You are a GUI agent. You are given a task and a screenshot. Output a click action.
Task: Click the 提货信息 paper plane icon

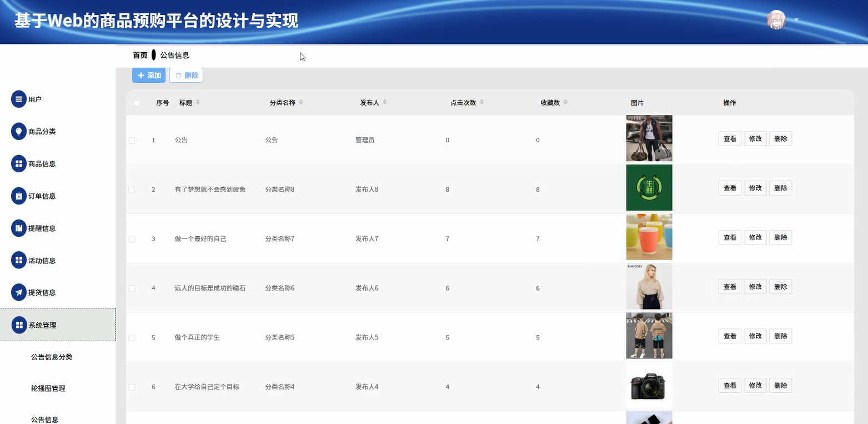pos(19,292)
